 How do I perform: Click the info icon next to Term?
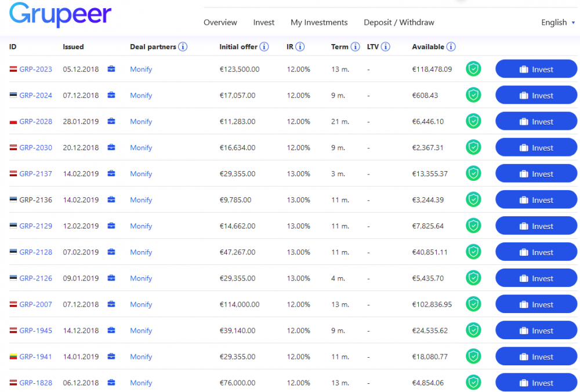355,46
